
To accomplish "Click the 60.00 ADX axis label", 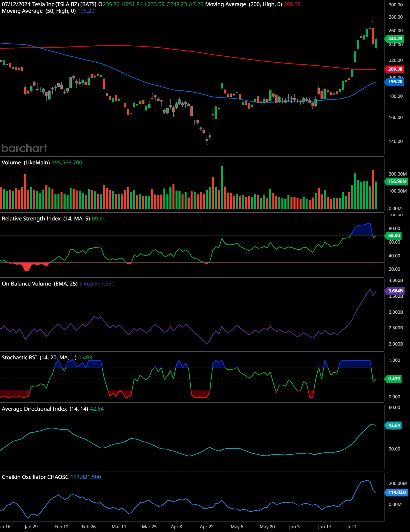I will 394,407.
